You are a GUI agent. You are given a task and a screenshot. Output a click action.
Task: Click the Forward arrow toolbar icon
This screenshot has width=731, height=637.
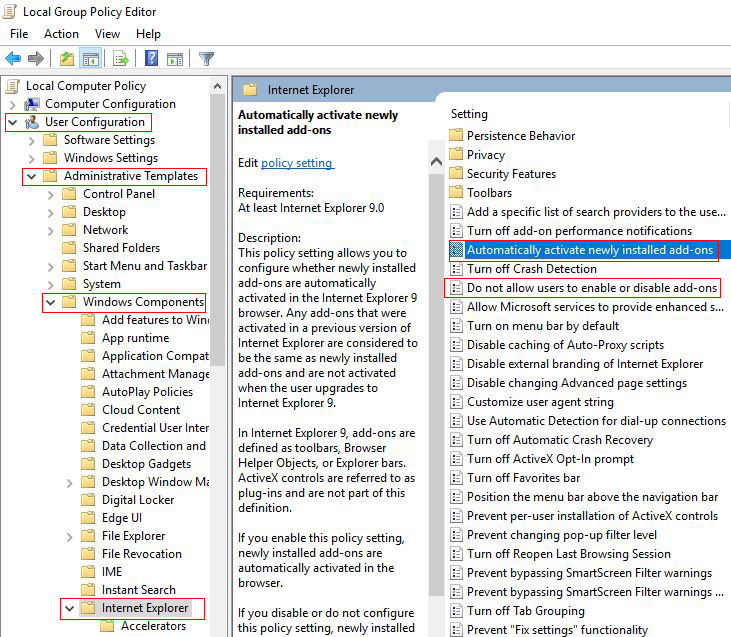[x=35, y=59]
